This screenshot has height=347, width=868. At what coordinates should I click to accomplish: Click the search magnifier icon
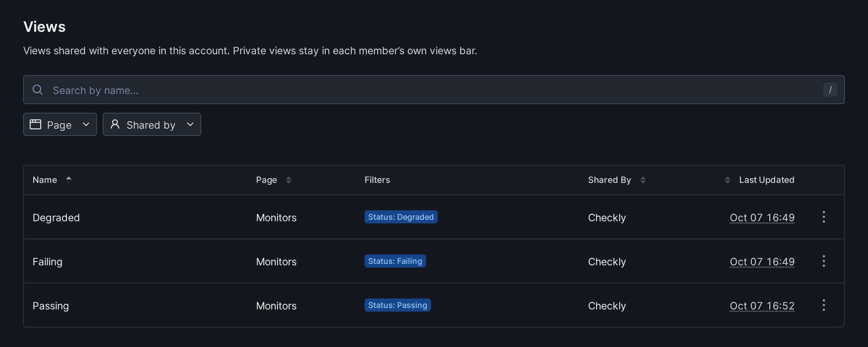38,90
